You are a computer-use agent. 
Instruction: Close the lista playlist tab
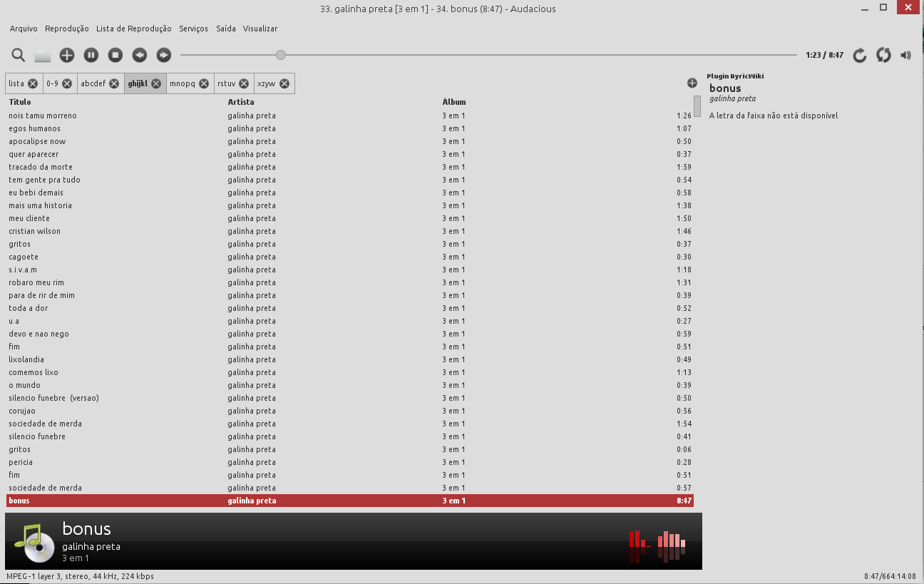(x=33, y=83)
